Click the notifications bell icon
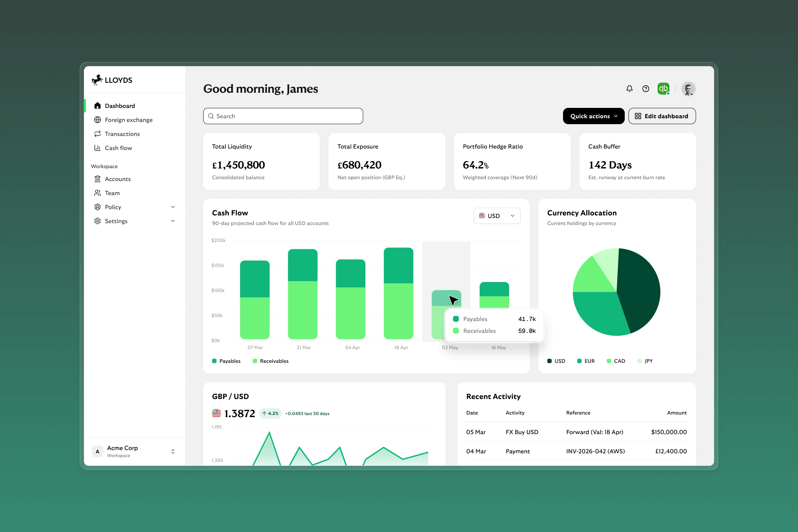This screenshot has height=532, width=798. 629,89
